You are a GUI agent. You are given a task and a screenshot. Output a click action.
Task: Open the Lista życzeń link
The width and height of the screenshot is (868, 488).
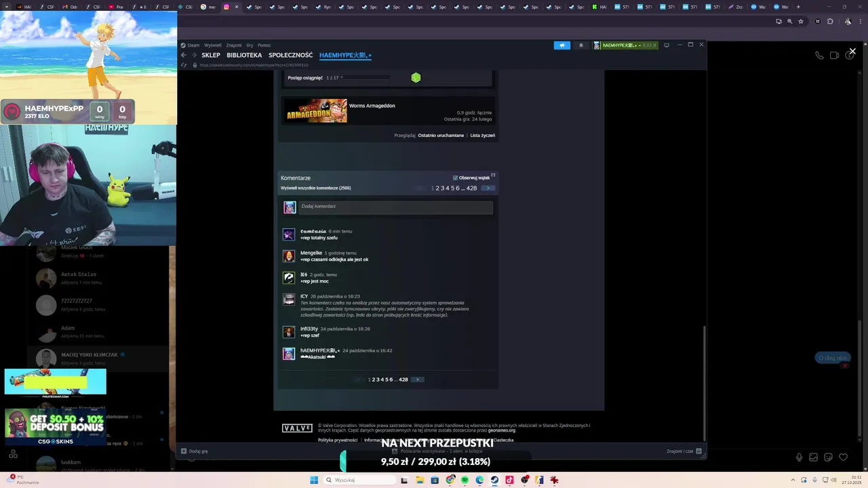click(482, 135)
